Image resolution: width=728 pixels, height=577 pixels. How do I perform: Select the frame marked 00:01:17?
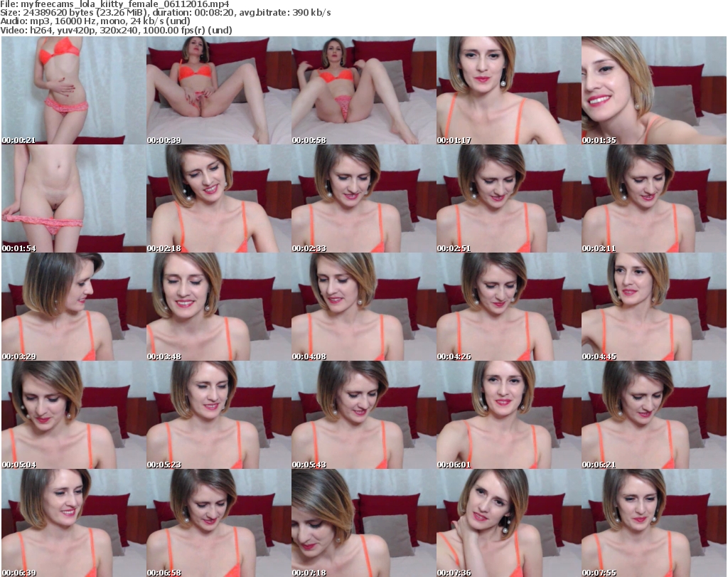click(x=508, y=90)
